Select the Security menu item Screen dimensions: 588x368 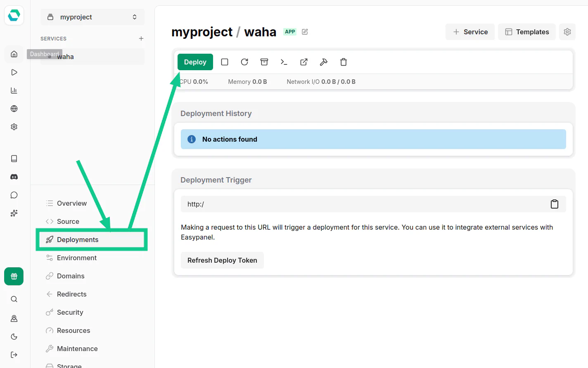(x=70, y=312)
